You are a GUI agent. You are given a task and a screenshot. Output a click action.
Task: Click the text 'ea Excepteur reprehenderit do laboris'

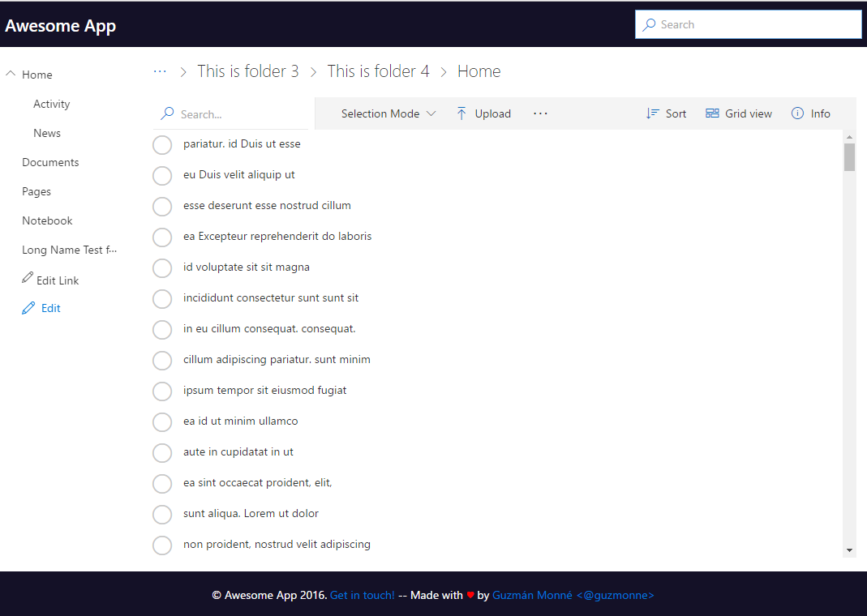[x=277, y=236]
